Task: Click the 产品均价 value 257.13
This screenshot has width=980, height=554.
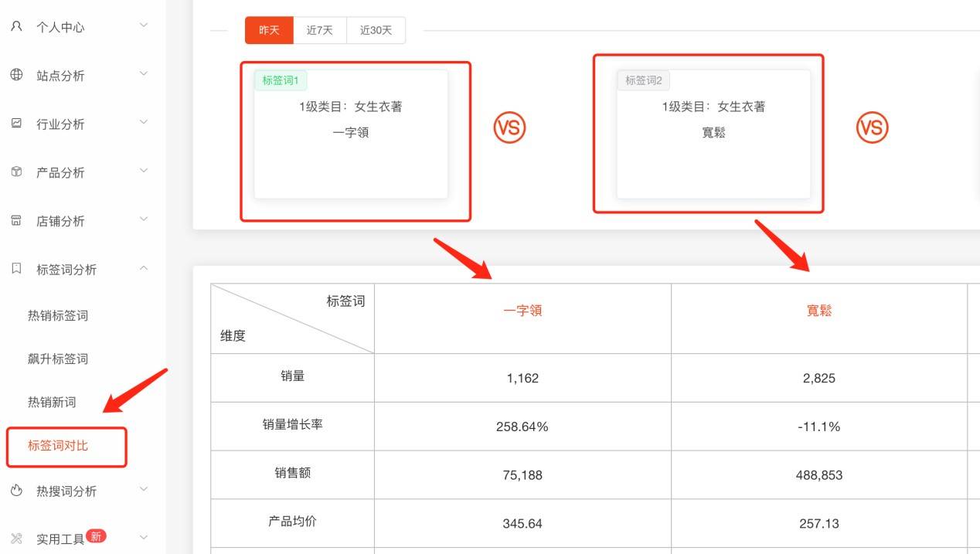Action: (x=819, y=524)
